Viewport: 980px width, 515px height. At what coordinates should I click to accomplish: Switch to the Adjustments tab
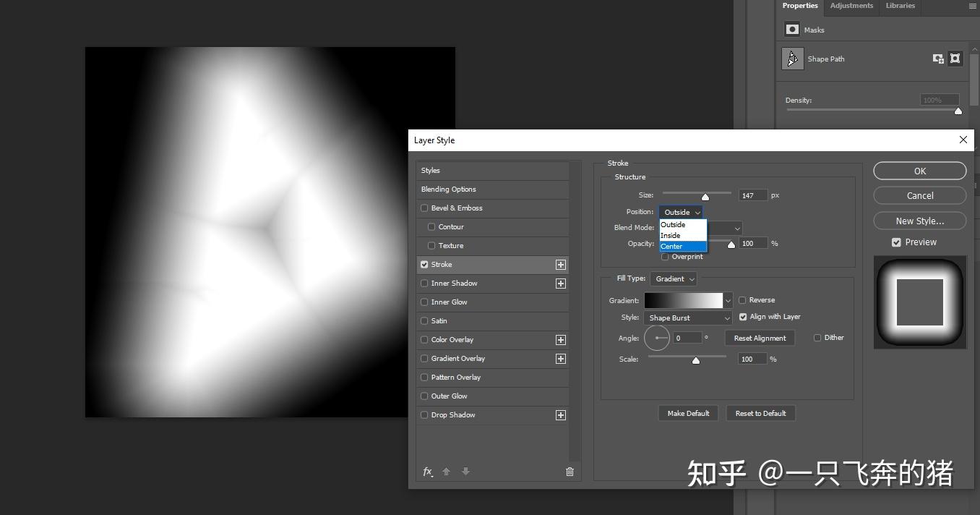coord(851,5)
